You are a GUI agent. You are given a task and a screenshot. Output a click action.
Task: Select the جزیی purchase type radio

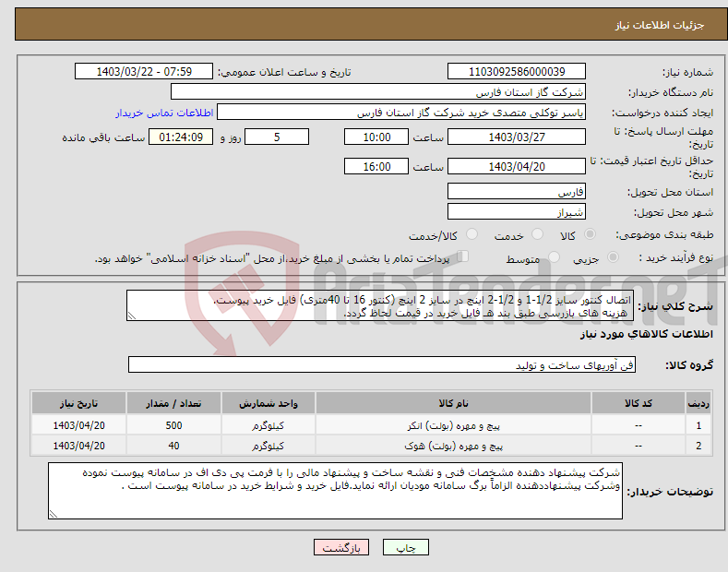(x=613, y=256)
